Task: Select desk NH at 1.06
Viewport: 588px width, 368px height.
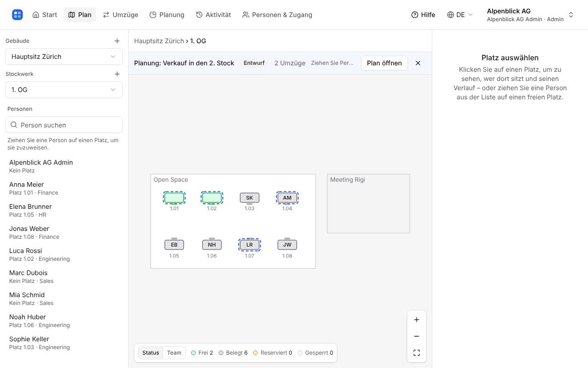Action: 212,245
